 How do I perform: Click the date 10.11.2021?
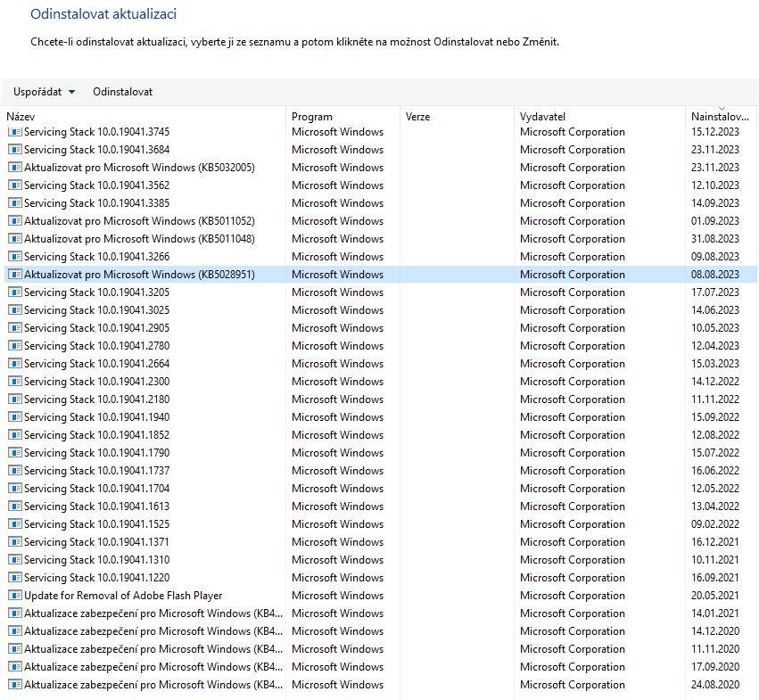pos(715,560)
